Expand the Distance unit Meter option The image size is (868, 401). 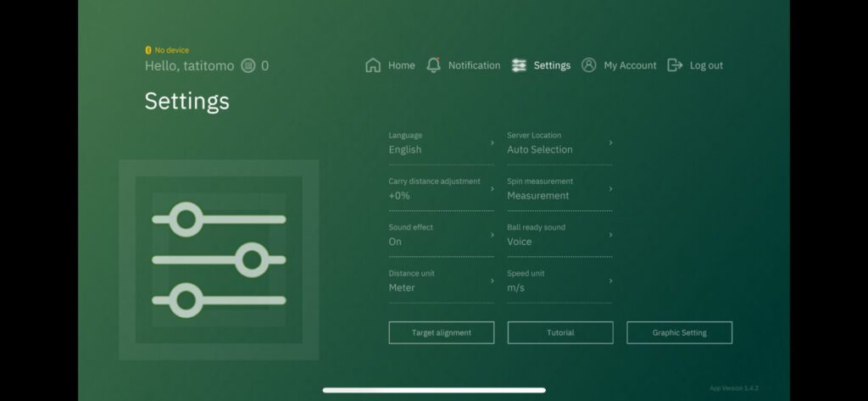click(441, 281)
